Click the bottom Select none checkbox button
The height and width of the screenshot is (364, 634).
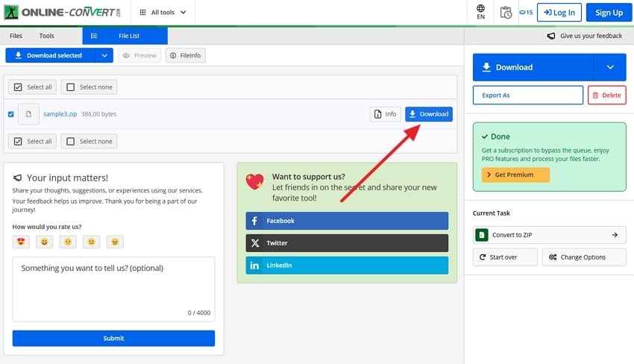coord(89,141)
